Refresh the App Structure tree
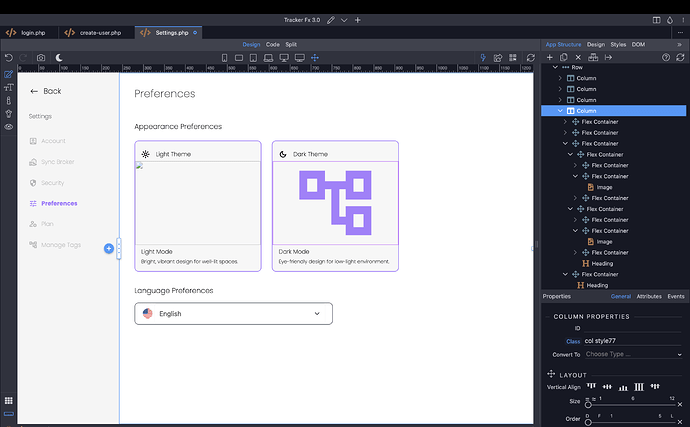Image resolution: width=690 pixels, height=427 pixels. point(680,57)
